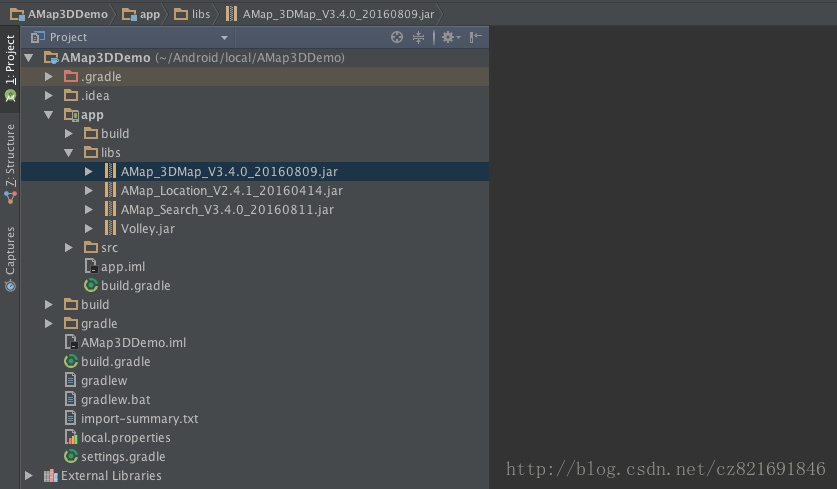This screenshot has width=837, height=489.
Task: Select the app.iml file name
Action: coord(123,266)
